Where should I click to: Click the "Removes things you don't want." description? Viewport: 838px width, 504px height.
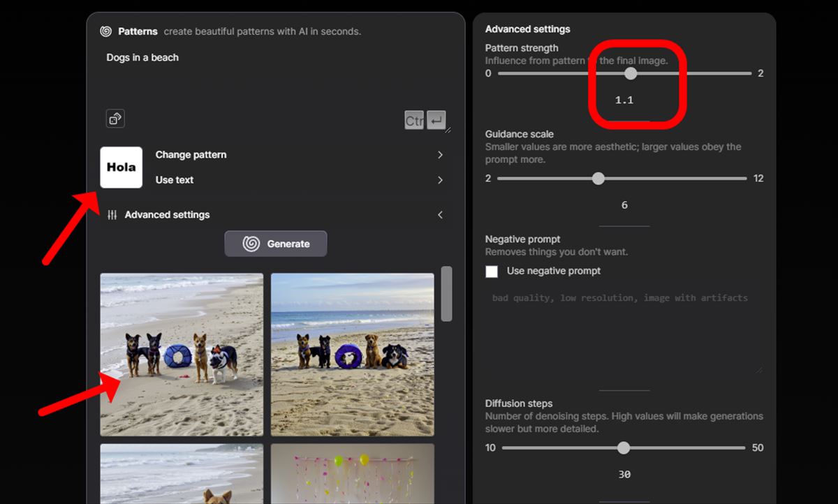[557, 252]
